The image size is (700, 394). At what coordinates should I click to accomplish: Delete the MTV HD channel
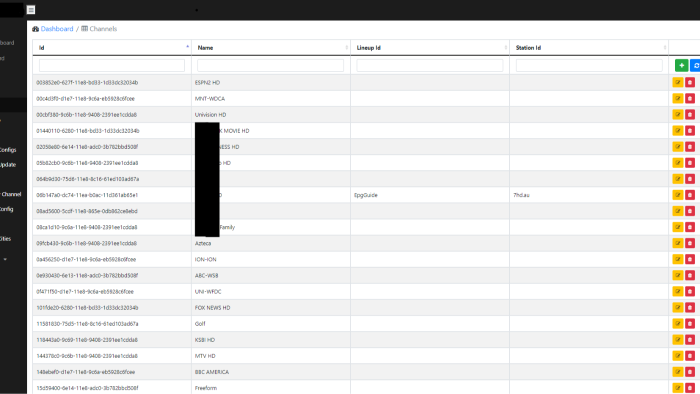pos(690,356)
